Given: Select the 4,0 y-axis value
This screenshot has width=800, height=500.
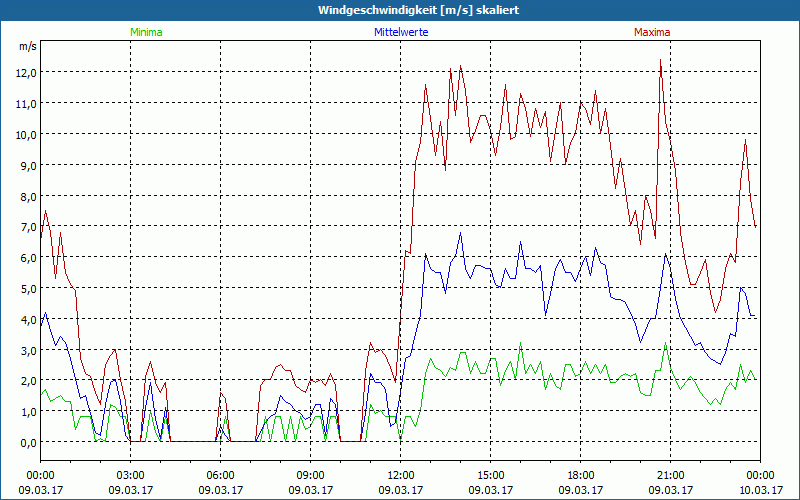Looking at the screenshot, I should (29, 320).
